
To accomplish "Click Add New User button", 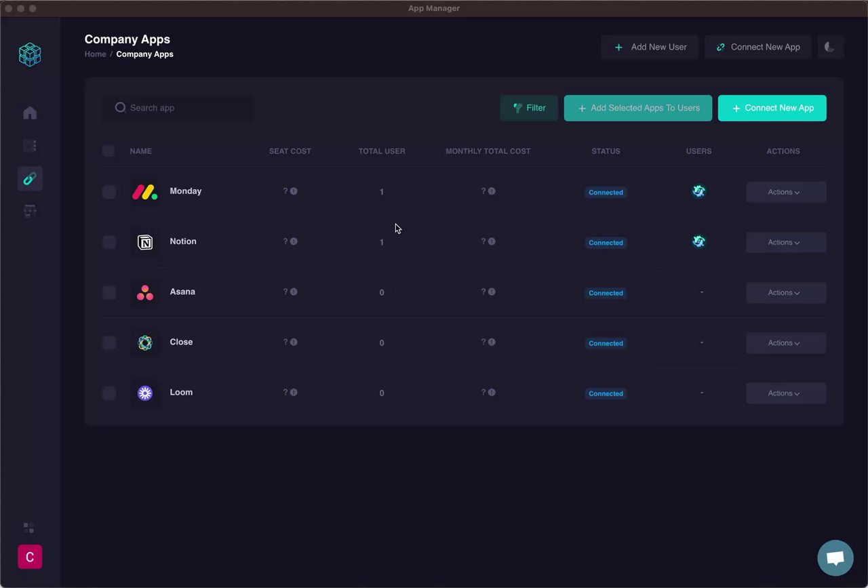I will click(x=650, y=47).
